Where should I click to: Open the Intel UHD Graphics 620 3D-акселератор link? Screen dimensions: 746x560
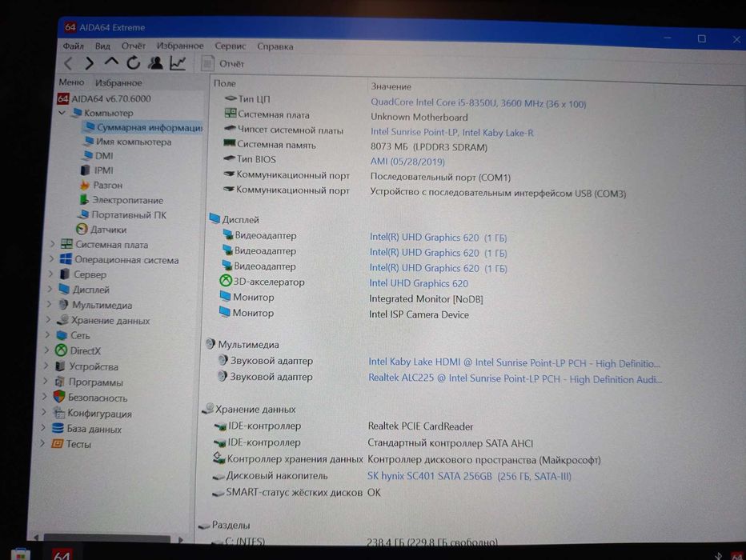419,283
